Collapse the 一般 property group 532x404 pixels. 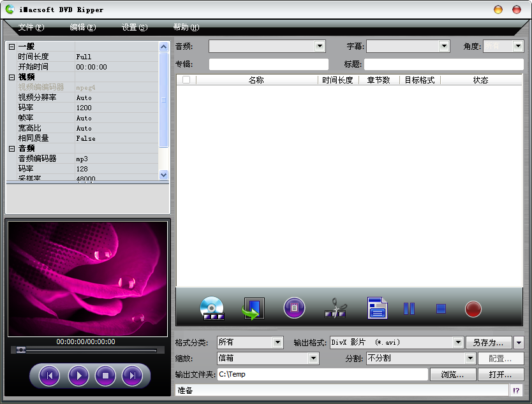pos(11,47)
